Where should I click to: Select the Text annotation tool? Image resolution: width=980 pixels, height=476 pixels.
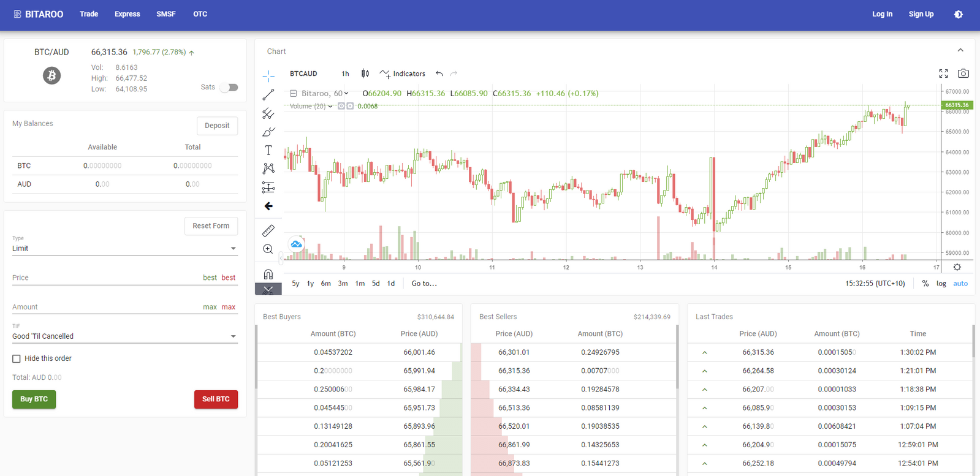click(x=268, y=150)
